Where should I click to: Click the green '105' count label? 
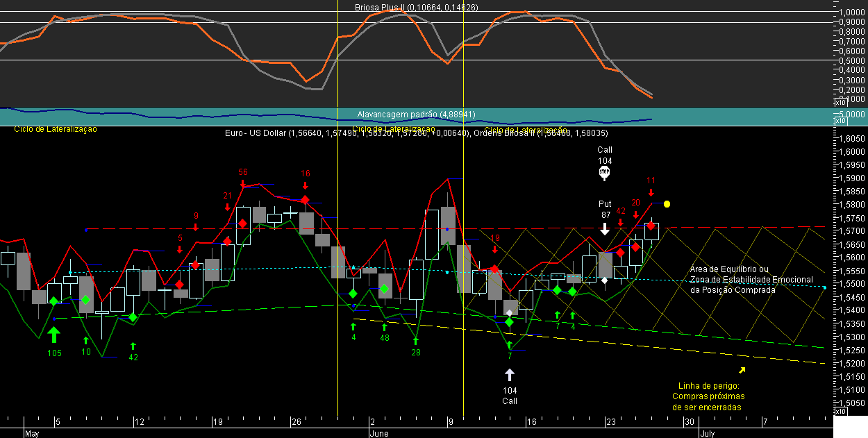coord(54,353)
